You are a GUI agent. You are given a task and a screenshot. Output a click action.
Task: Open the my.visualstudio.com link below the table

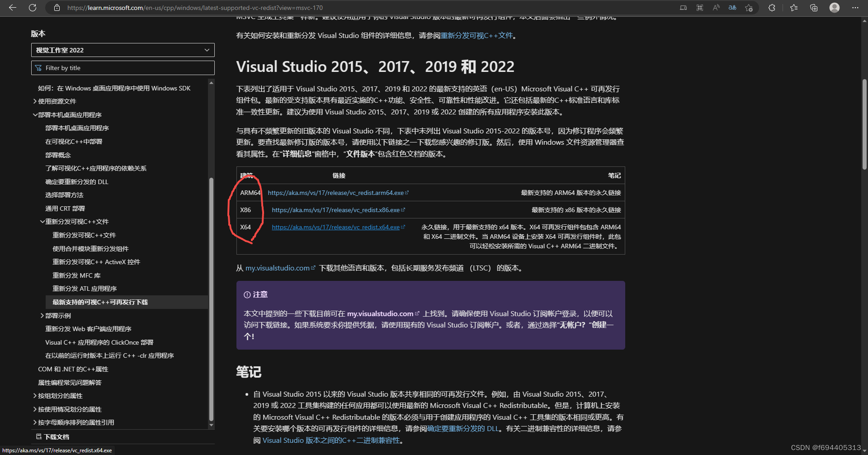click(x=278, y=268)
